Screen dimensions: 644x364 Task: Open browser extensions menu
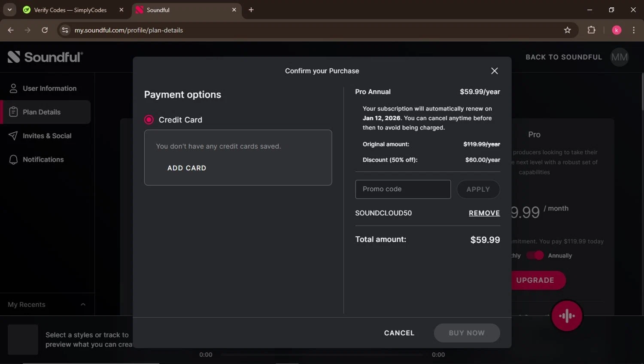point(592,30)
